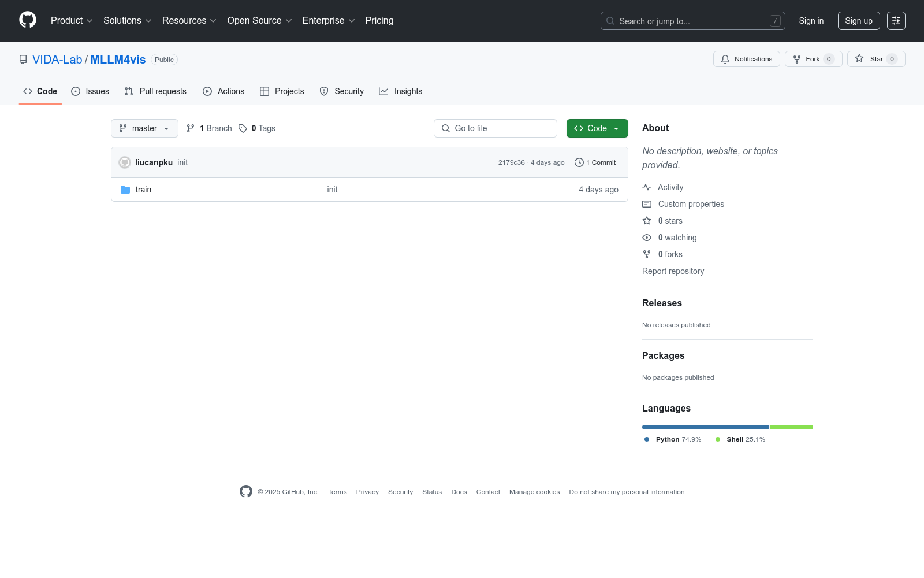The width and height of the screenshot is (924, 578).
Task: View the 0 forks link
Action: click(662, 254)
